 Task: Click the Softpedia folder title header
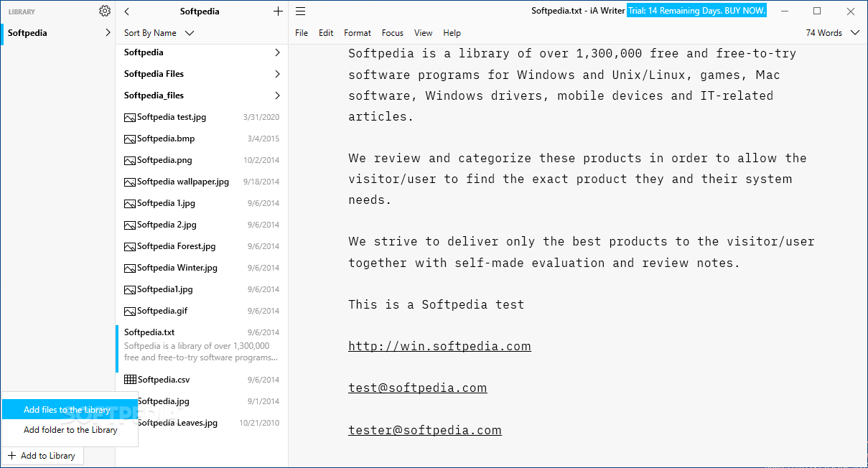click(200, 11)
